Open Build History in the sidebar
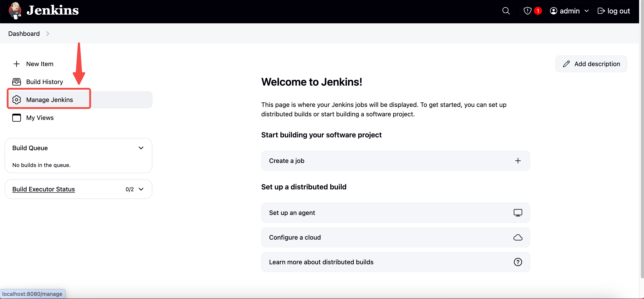Image resolution: width=644 pixels, height=299 pixels. [78, 82]
